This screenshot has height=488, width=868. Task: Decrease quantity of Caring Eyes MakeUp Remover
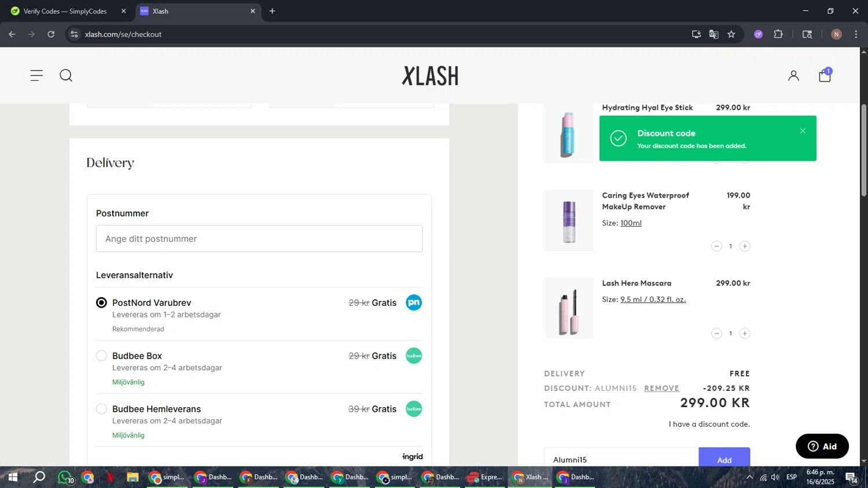click(x=716, y=246)
